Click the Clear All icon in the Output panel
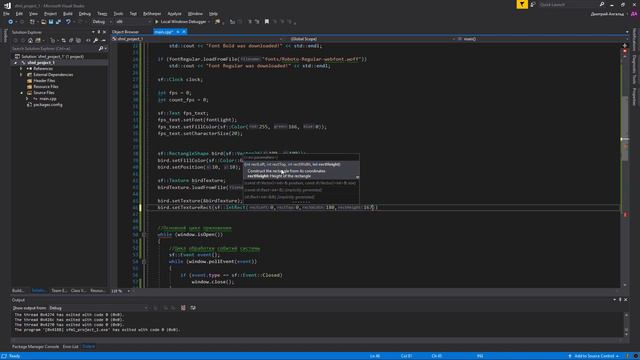 (183, 308)
